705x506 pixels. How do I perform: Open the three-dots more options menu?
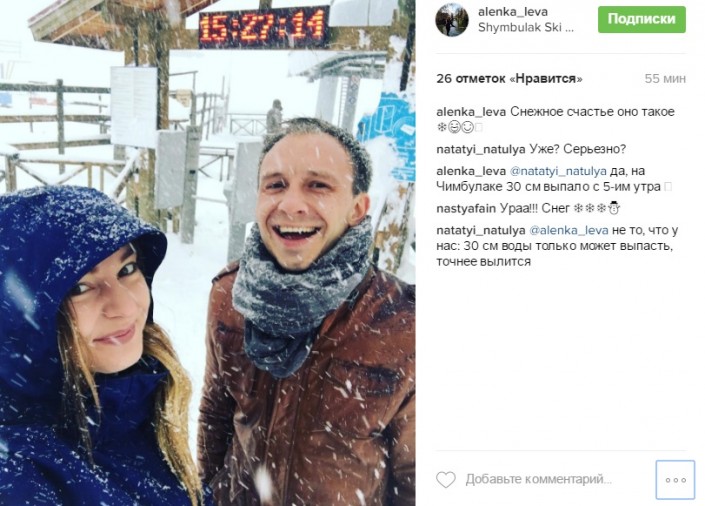pos(675,480)
